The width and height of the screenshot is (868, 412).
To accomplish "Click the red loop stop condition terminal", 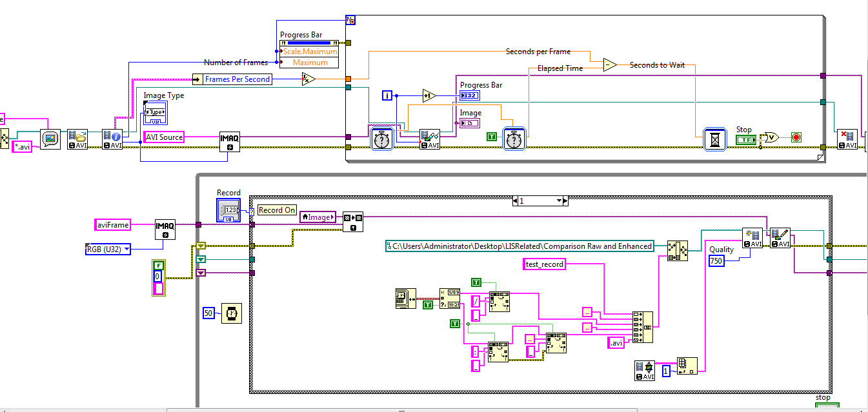I will point(796,137).
